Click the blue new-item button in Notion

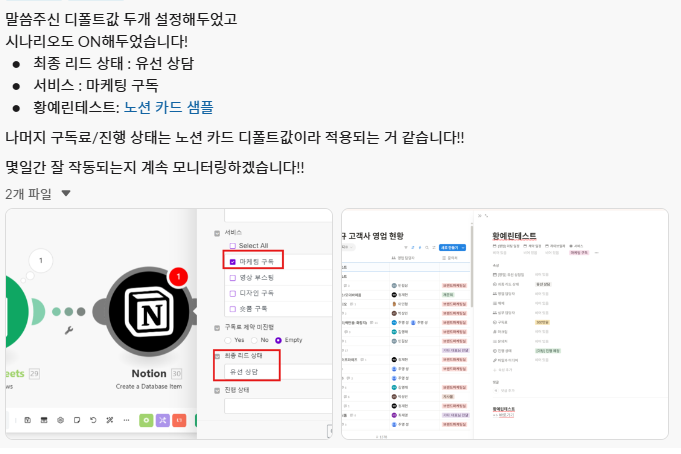(452, 248)
